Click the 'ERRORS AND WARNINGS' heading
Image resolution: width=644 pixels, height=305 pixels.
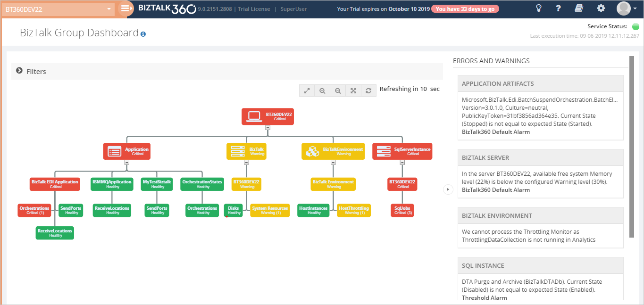[x=491, y=61]
